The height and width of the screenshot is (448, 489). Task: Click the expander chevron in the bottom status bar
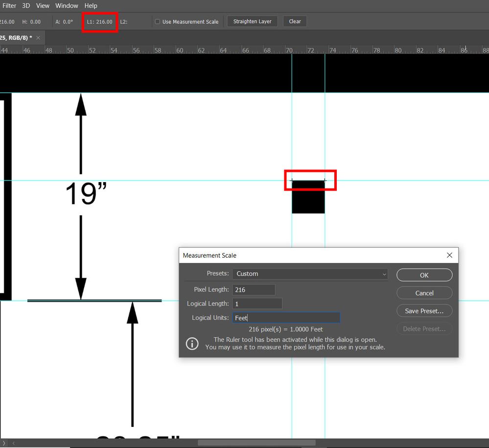click(x=4, y=442)
